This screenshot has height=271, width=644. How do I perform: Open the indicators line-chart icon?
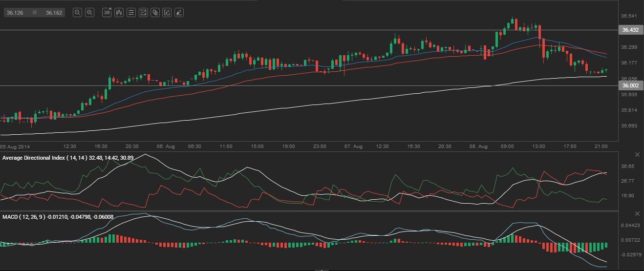tap(143, 13)
